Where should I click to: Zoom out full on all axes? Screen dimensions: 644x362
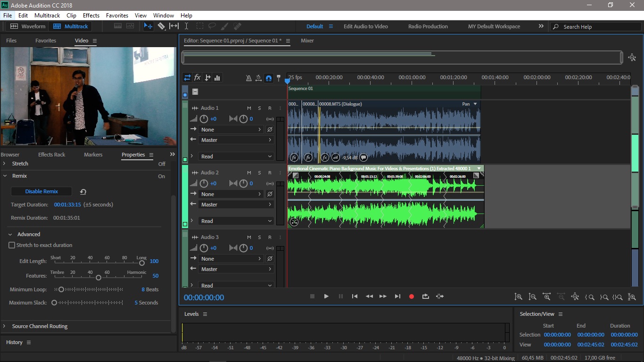click(575, 297)
